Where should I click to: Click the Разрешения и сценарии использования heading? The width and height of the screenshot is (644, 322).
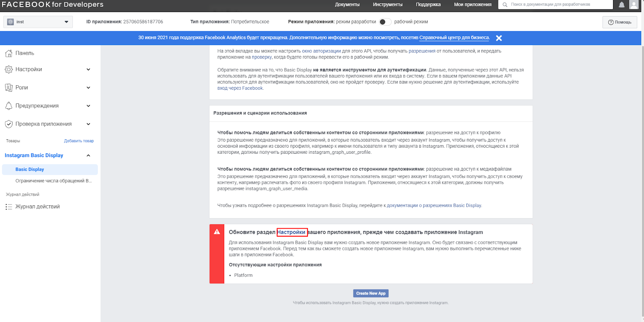[x=260, y=113]
